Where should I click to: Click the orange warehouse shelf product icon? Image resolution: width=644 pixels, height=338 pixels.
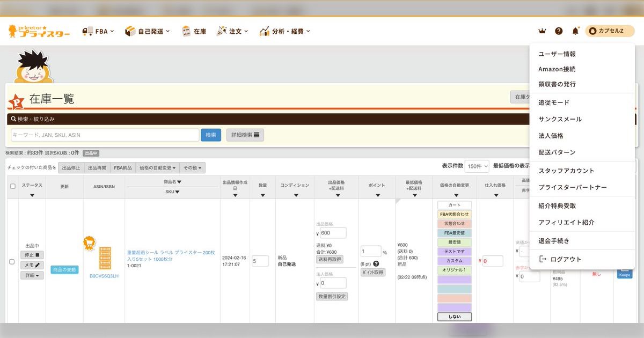(x=105, y=258)
